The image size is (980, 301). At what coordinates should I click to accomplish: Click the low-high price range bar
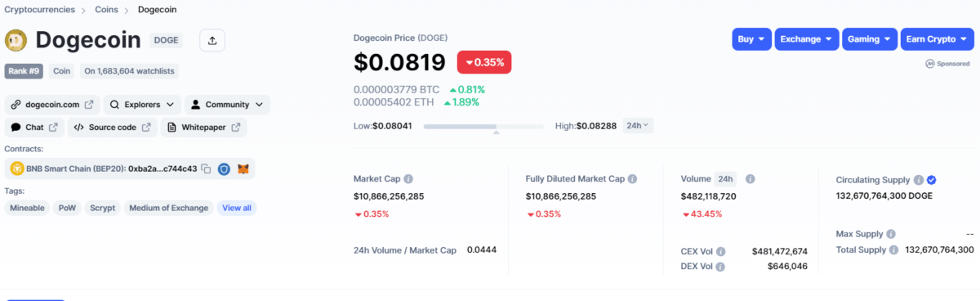click(x=483, y=126)
